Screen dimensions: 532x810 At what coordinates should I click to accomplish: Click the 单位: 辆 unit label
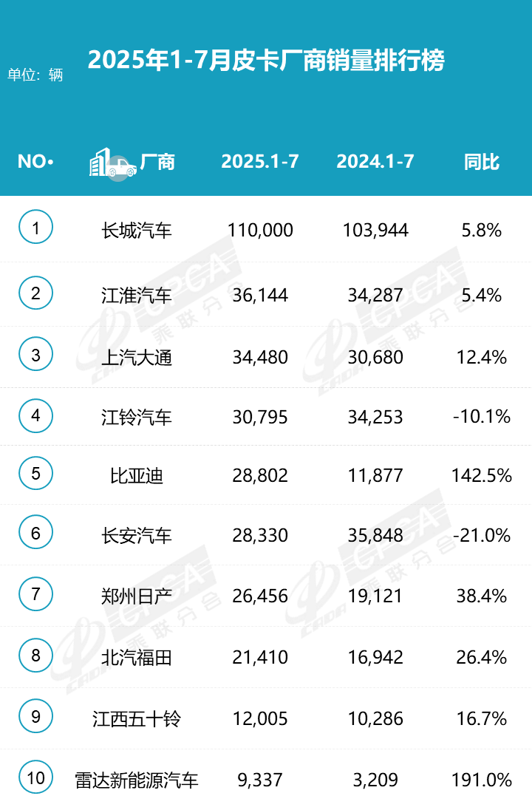[x=35, y=75]
